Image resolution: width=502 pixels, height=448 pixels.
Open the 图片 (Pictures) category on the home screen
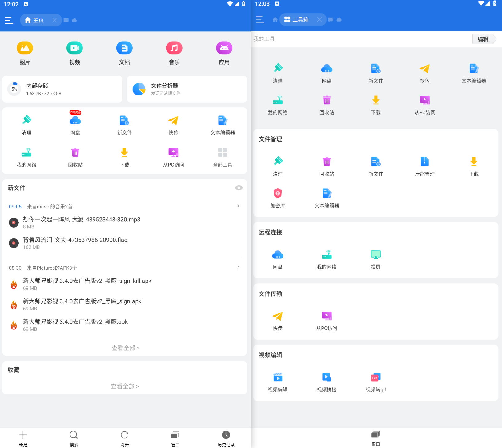[x=25, y=53]
